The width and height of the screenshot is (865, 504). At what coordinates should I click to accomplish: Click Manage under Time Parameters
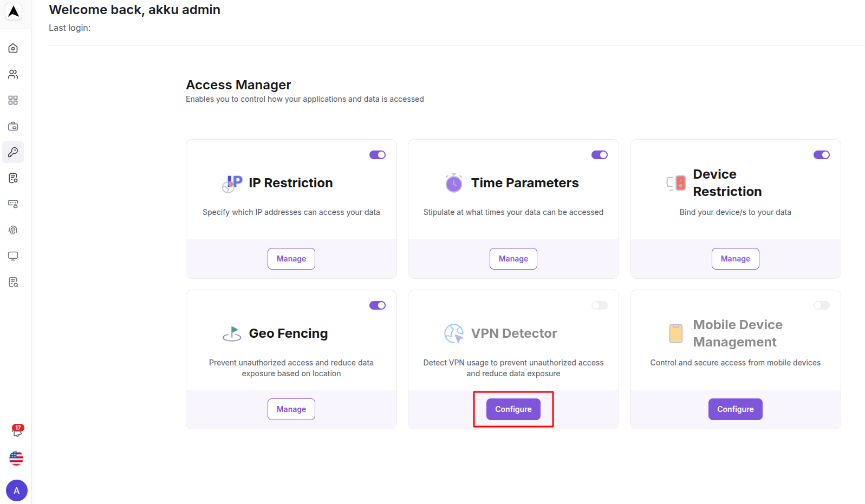pyautogui.click(x=513, y=259)
